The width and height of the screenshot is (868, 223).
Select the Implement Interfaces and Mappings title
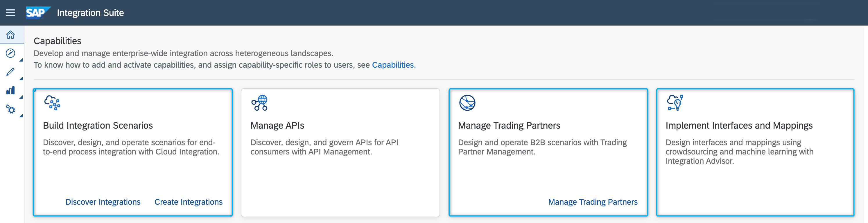[x=739, y=125]
